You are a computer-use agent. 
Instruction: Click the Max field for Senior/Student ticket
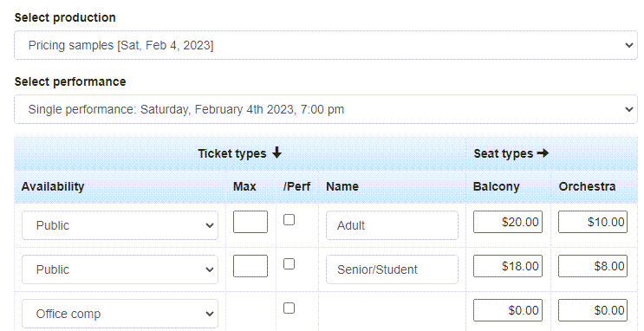(x=250, y=266)
